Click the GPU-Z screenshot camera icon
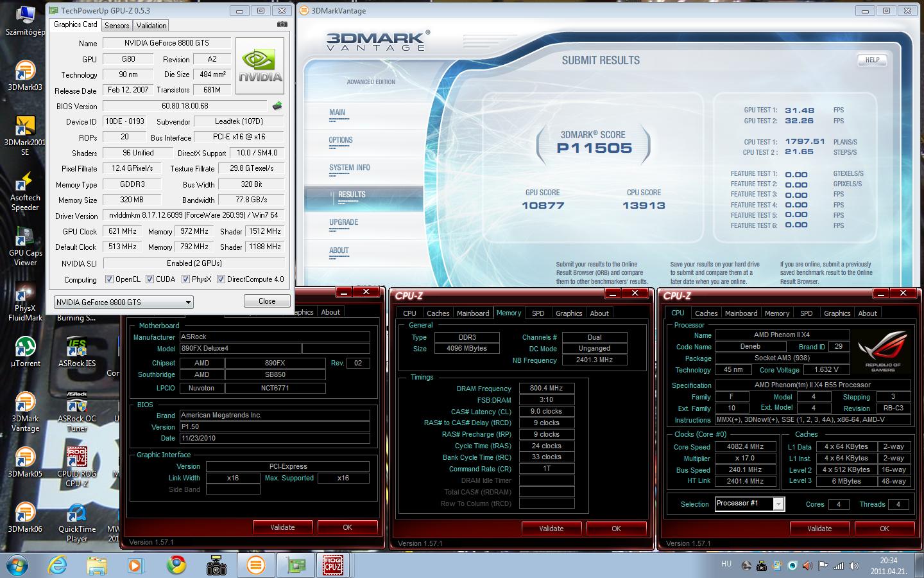The width and height of the screenshot is (924, 578). [282, 24]
